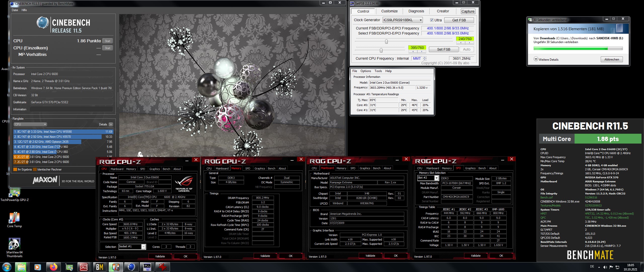Toggle the Ultra checkbox in SetFSB
Viewport: 644px width, 272px height.
(x=432, y=20)
